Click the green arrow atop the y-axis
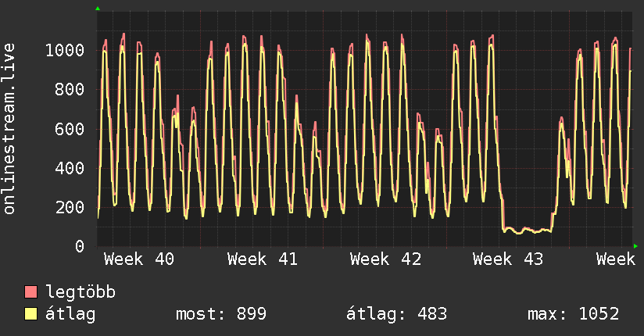The width and height of the screenshot is (644, 336). (98, 9)
